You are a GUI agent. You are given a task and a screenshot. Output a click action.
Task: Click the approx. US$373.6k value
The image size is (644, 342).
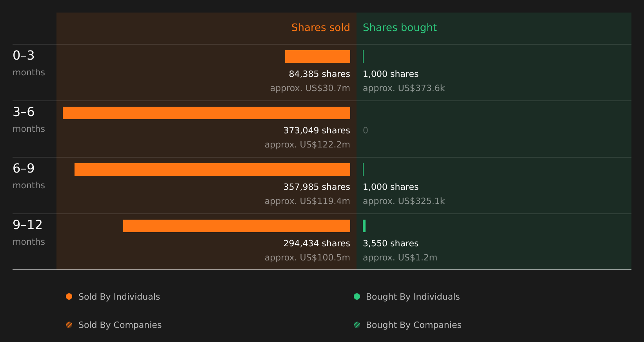point(404,88)
